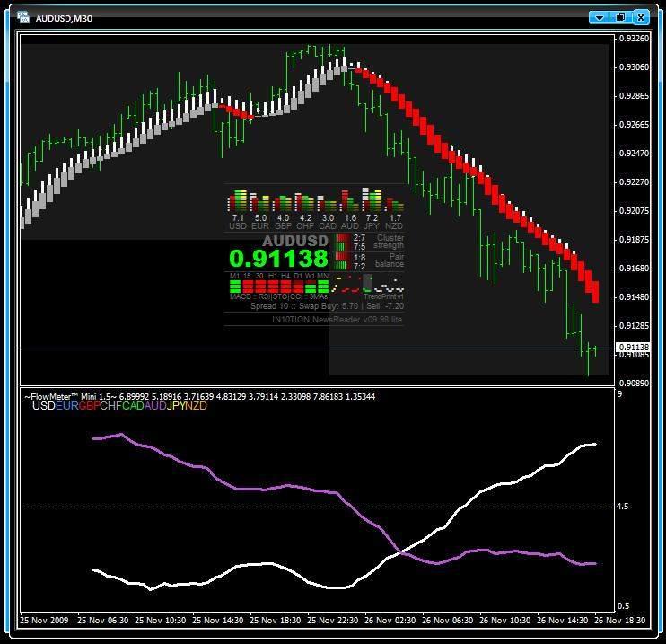Click red GBP in FlowMeter legend

89,406
